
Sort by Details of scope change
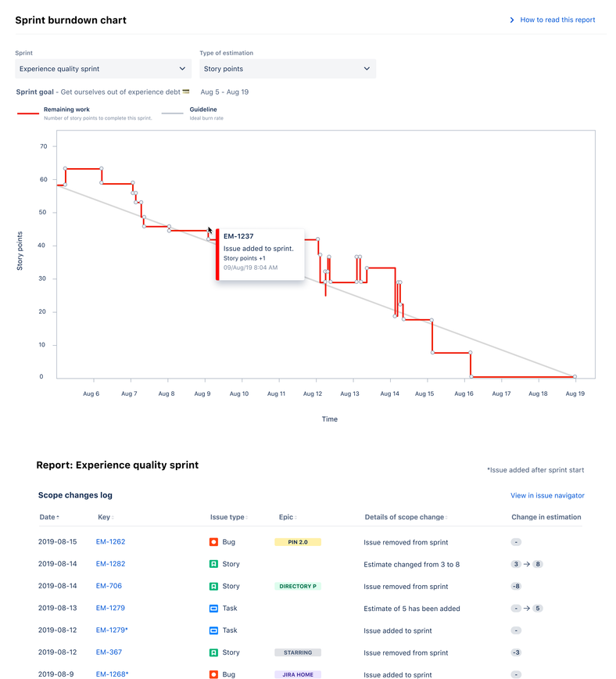click(x=406, y=517)
